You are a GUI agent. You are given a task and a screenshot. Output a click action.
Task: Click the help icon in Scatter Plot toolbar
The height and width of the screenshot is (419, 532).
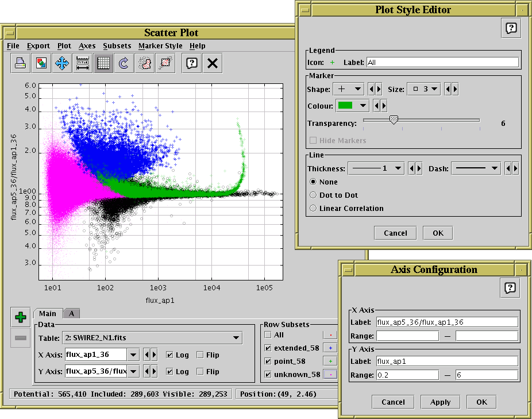click(x=192, y=63)
